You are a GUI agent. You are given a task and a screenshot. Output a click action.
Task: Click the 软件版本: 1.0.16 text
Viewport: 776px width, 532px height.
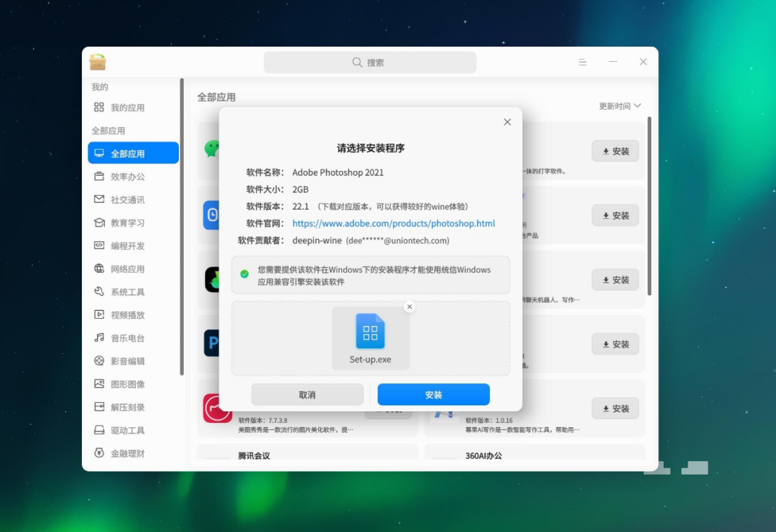click(x=489, y=420)
